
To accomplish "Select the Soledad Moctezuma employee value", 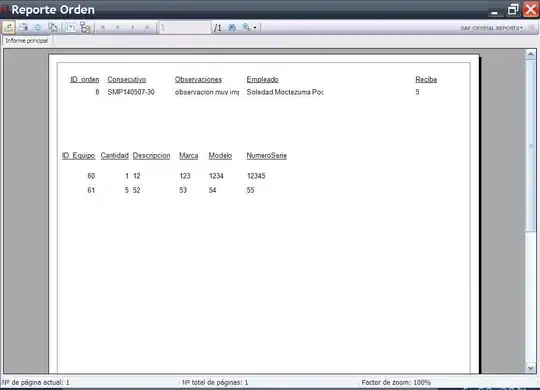I will coord(285,92).
